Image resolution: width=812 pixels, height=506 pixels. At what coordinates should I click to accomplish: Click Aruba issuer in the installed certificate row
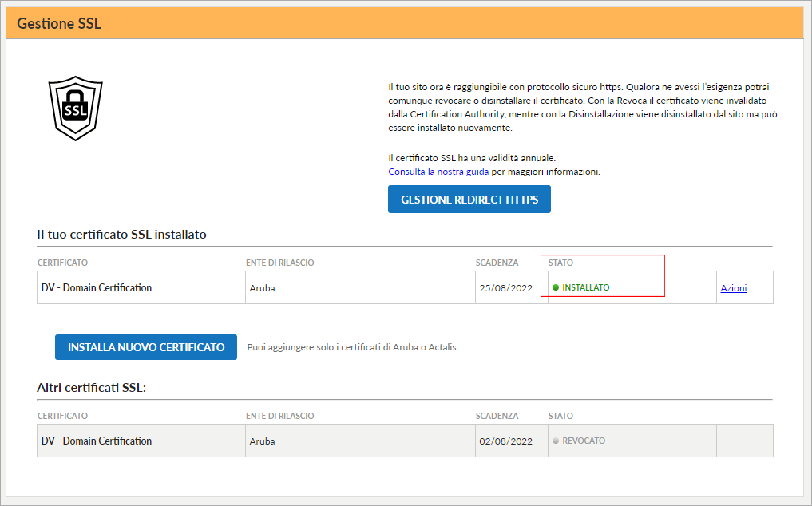coord(262,288)
